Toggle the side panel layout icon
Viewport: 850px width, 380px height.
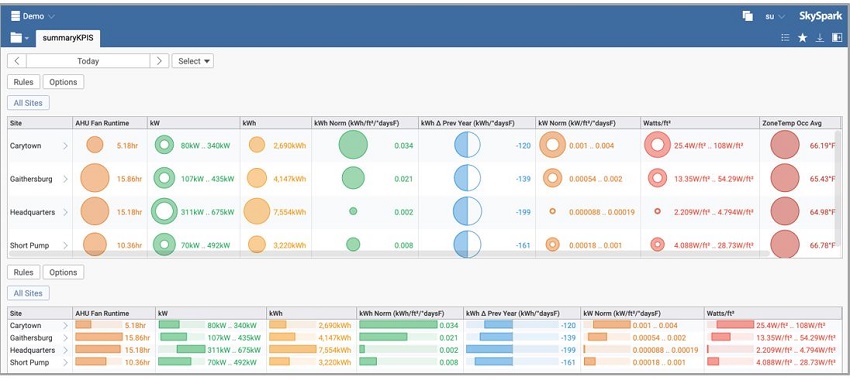[x=837, y=37]
